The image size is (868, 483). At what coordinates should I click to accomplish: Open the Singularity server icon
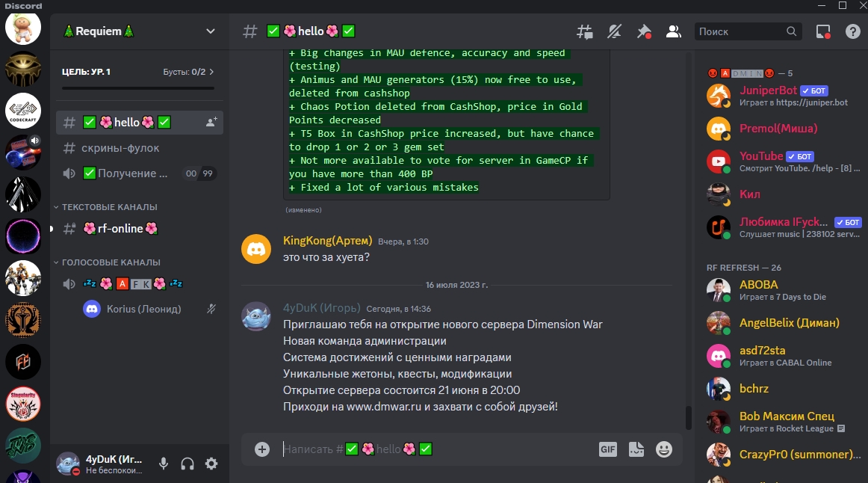point(23,404)
